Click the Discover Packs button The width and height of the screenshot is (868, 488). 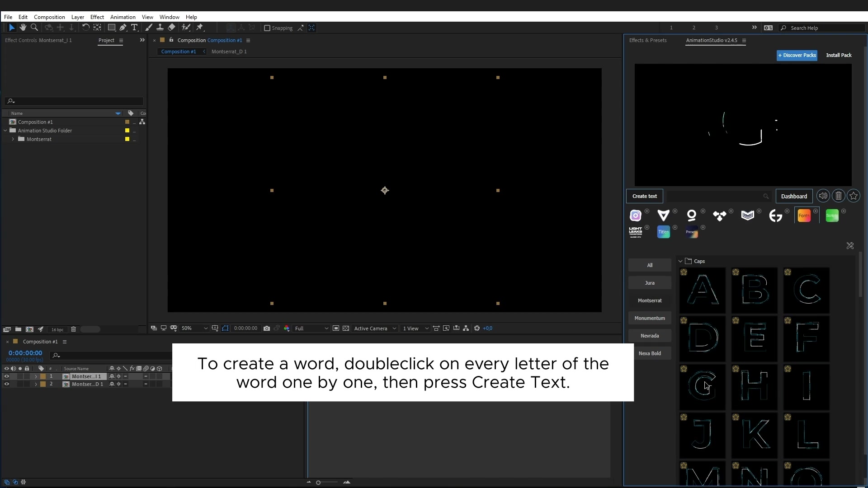click(x=797, y=55)
